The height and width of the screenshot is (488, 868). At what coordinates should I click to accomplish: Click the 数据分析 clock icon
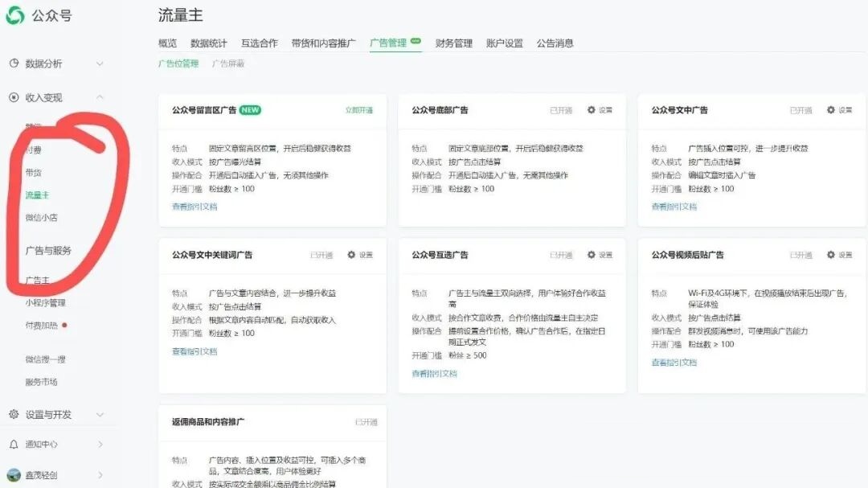(14, 64)
